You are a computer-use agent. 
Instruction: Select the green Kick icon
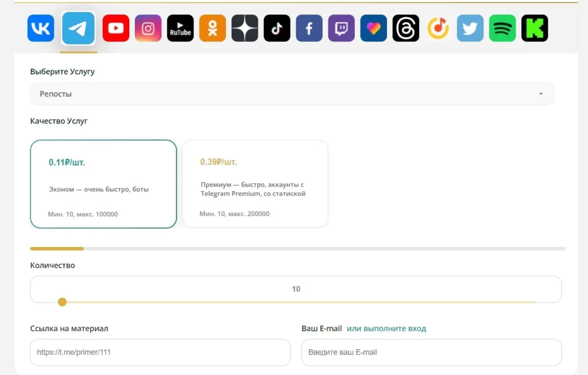tap(535, 28)
